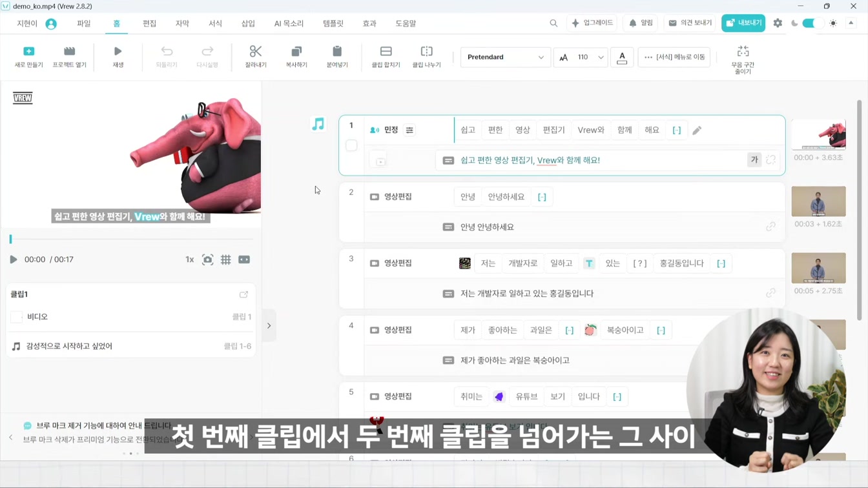Redo with the 다시실행 icon
Image resolution: width=868 pixels, height=488 pixels.
click(207, 51)
